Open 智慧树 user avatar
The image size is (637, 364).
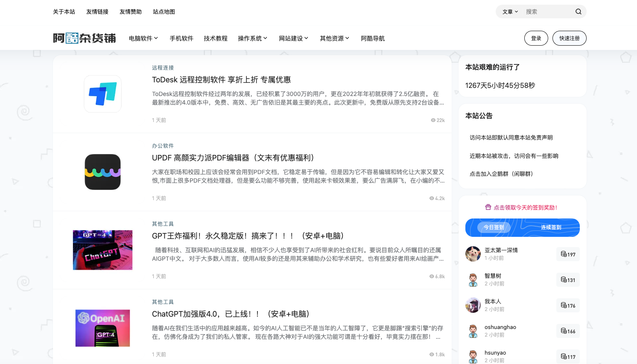pyautogui.click(x=473, y=280)
